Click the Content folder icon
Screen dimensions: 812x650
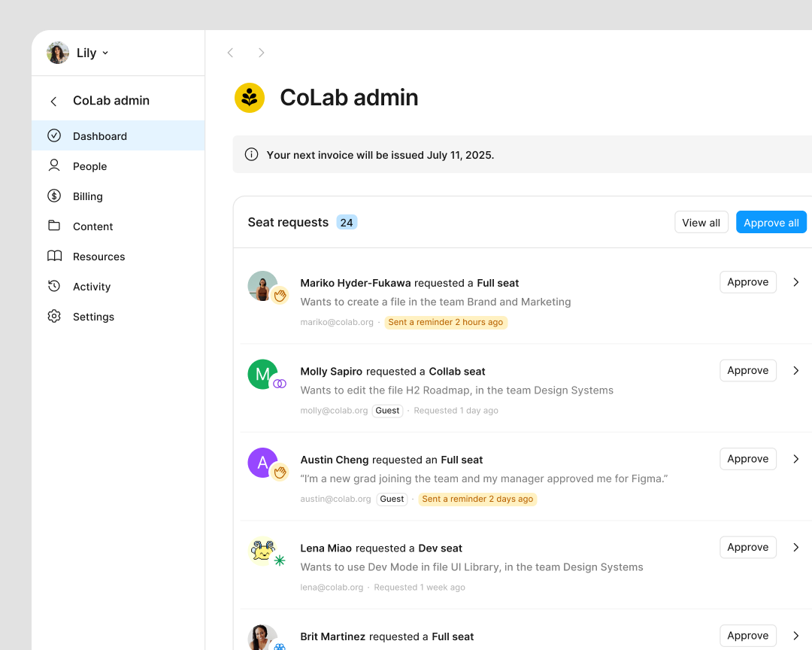tap(53, 226)
